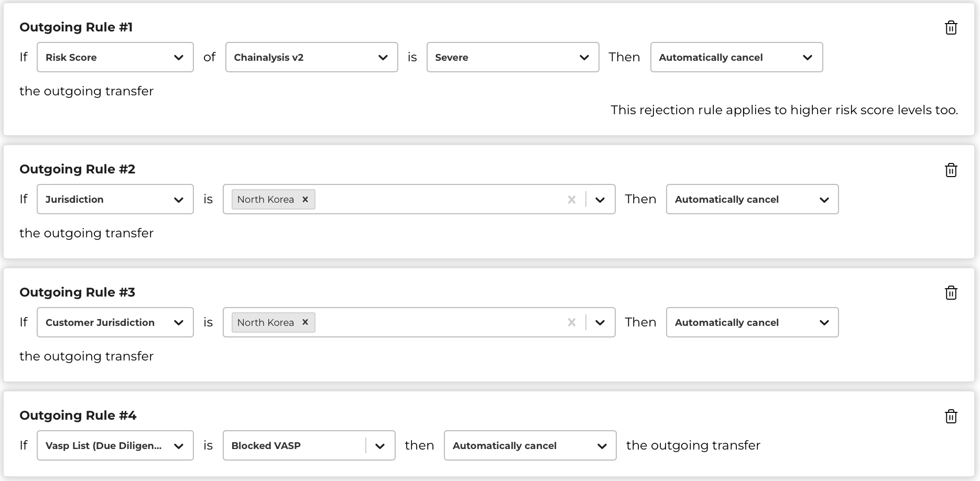
Task: Open the Risk Score condition dropdown
Action: click(115, 57)
